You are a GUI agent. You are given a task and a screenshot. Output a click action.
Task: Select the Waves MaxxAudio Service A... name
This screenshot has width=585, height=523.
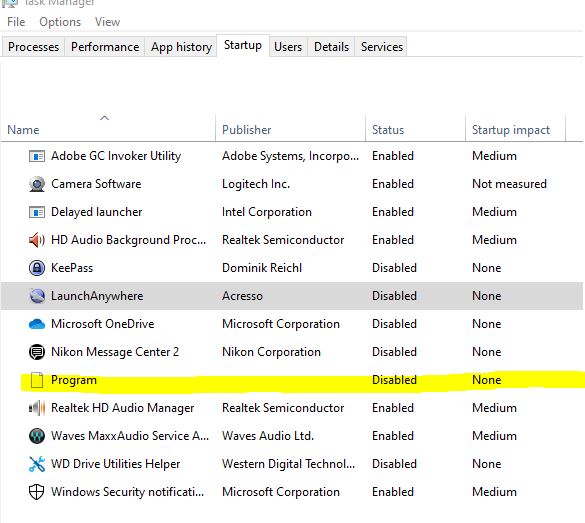pyautogui.click(x=130, y=436)
